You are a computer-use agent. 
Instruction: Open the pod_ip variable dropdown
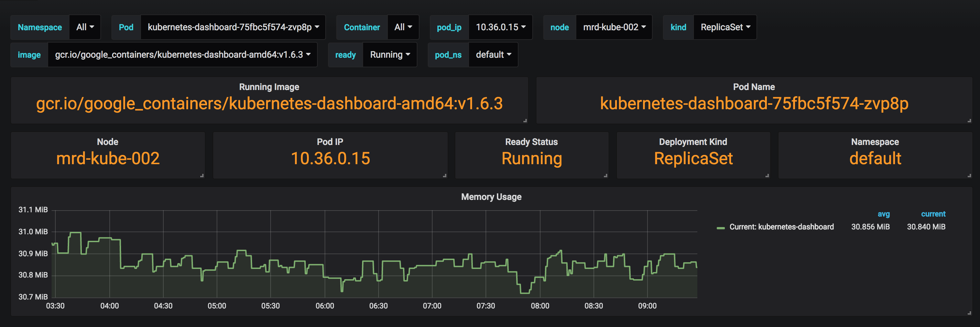(500, 27)
